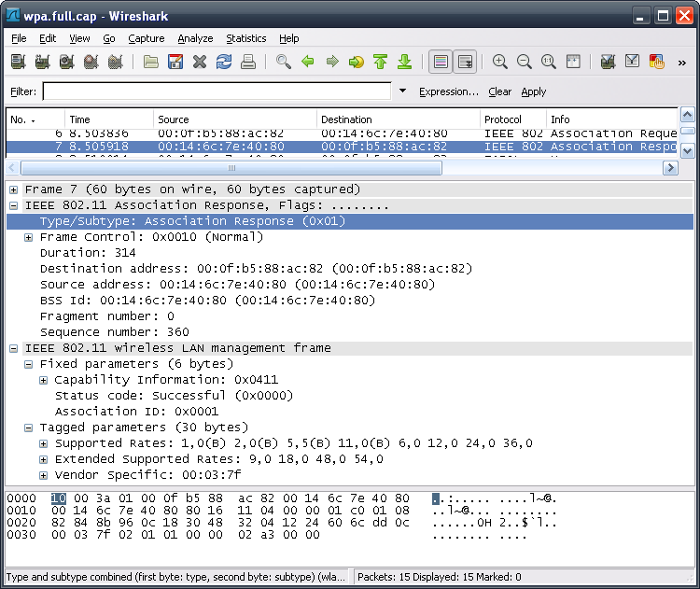700x589 pixels.
Task: Click the capture options toolbar icon
Action: pos(42,62)
